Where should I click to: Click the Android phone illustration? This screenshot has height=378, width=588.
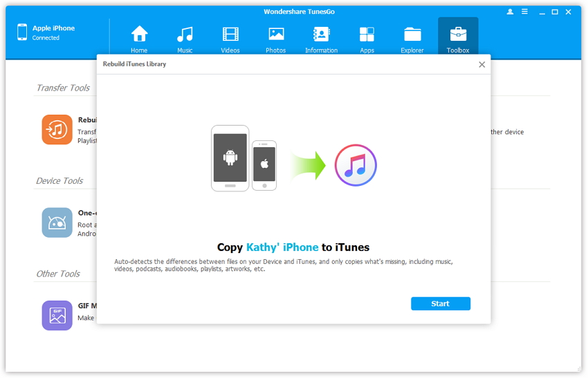(230, 158)
